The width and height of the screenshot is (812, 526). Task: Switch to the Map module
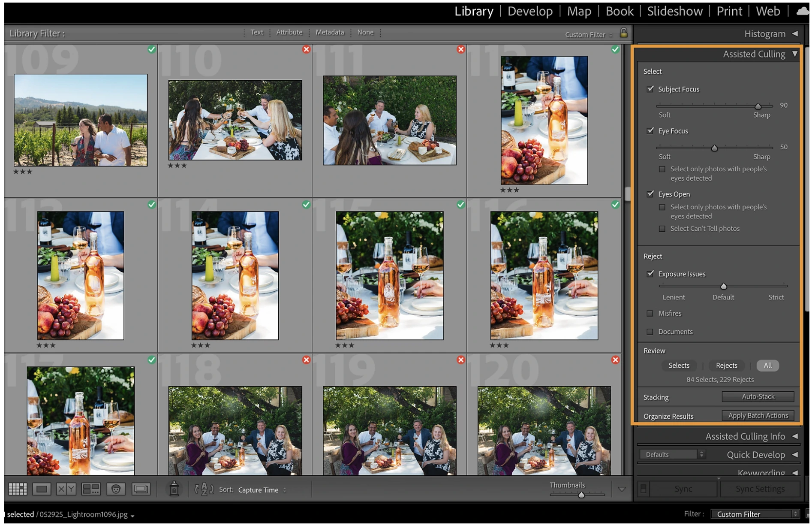point(579,11)
